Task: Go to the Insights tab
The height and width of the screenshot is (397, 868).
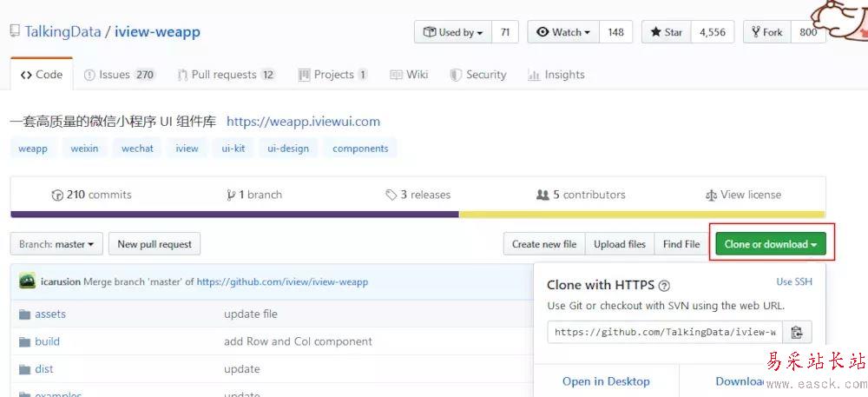Action: point(556,75)
